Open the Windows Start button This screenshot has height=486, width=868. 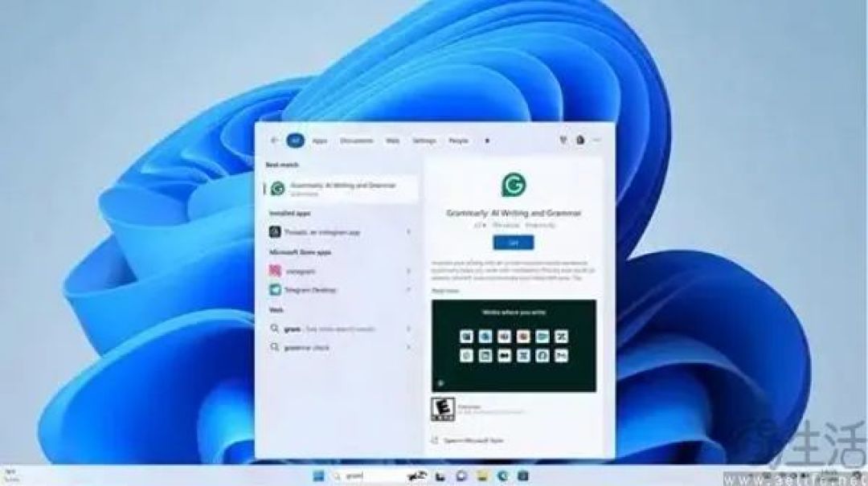(319, 476)
